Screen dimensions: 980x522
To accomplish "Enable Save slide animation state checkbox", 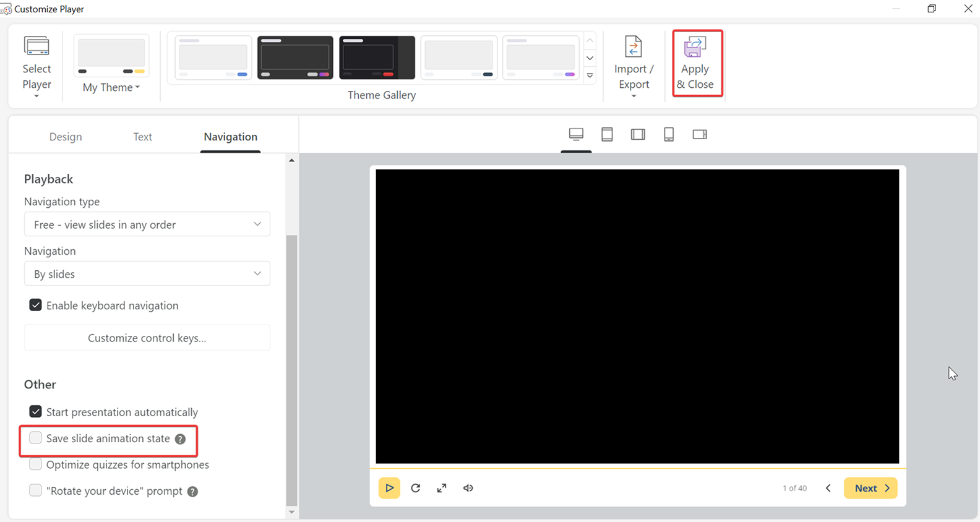I will 36,438.
